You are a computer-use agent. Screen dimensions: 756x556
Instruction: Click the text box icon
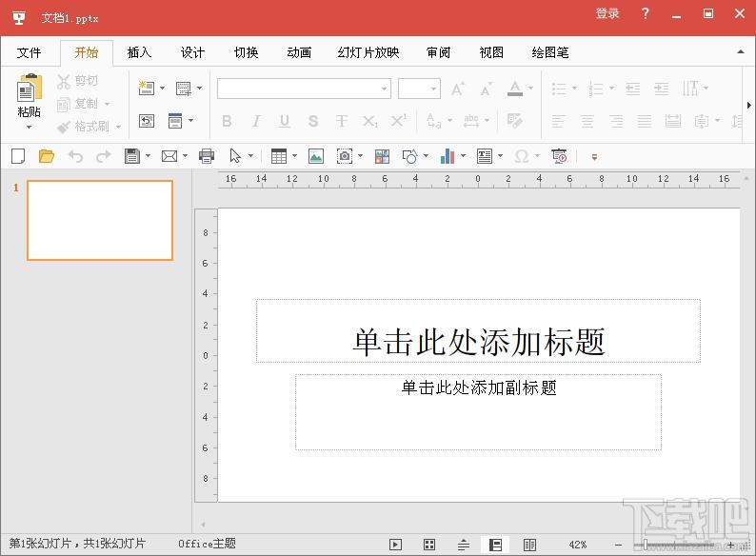point(484,156)
